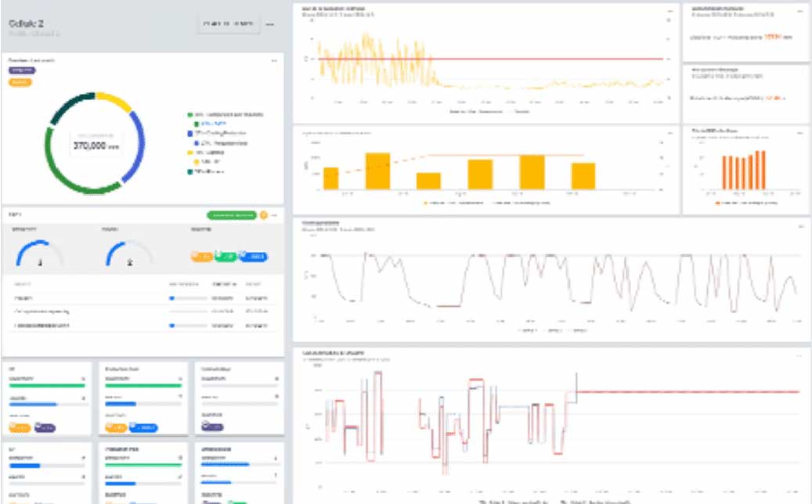Click the blue badge right of the gauges
Viewport: 812px width, 504px height.
coord(254,256)
